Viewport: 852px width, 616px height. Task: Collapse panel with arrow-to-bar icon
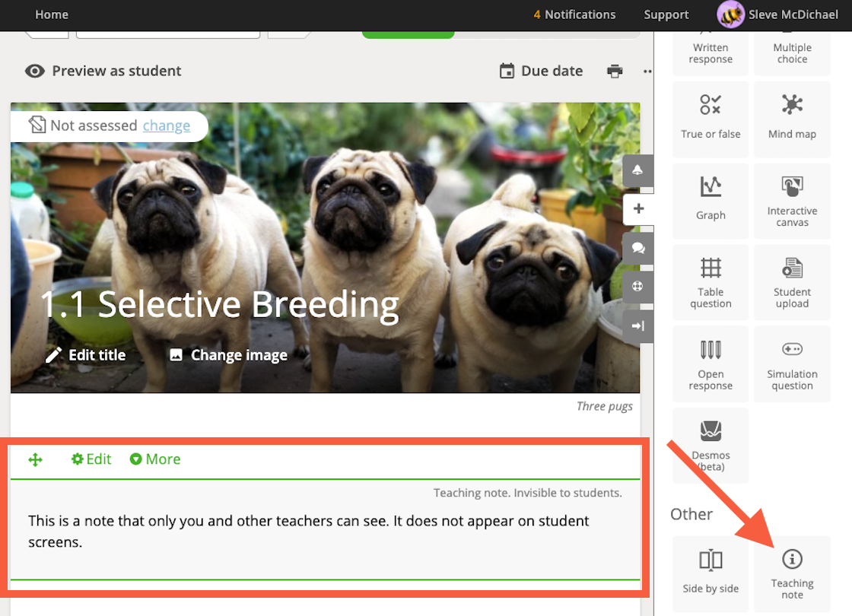(638, 326)
